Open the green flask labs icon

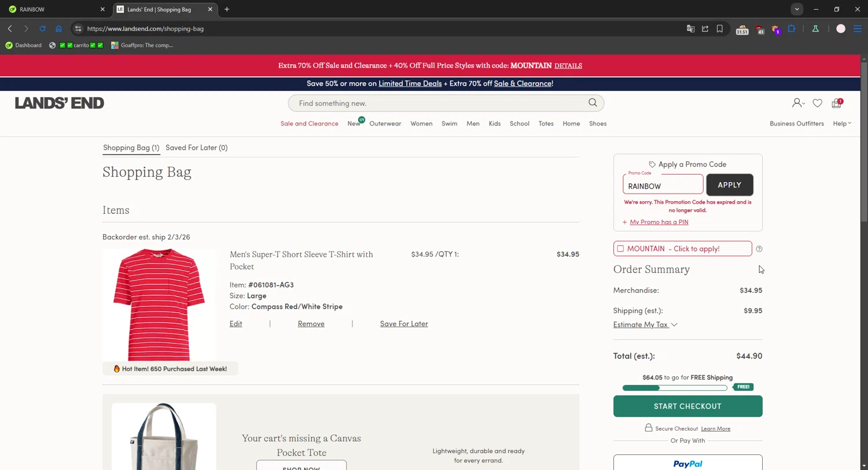coord(815,28)
